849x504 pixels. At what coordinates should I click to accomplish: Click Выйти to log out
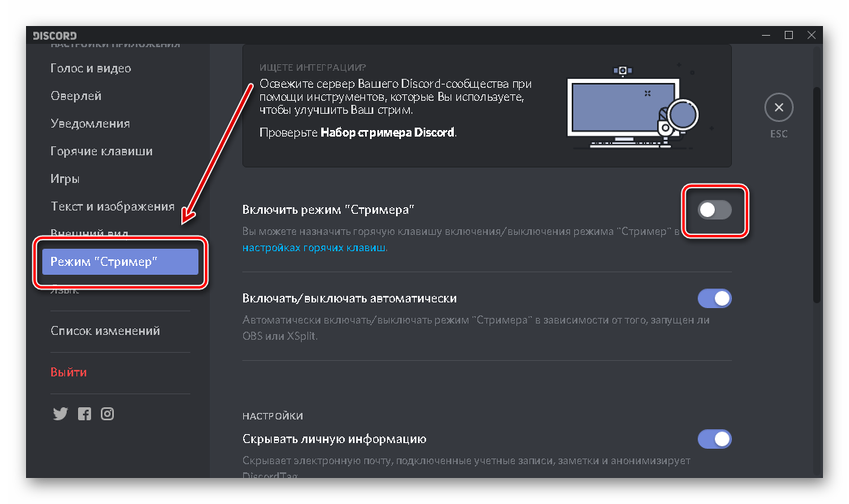69,372
